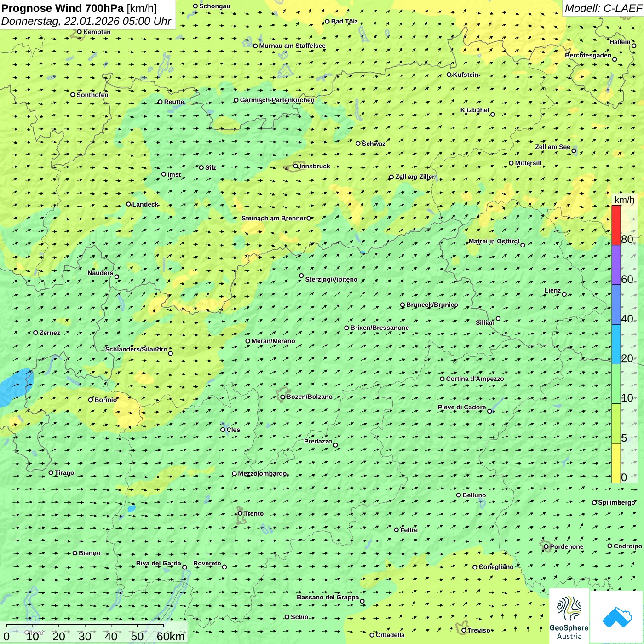Viewport: 644px width, 644px height.
Task: Click the Nauders village label
Action: [100, 273]
